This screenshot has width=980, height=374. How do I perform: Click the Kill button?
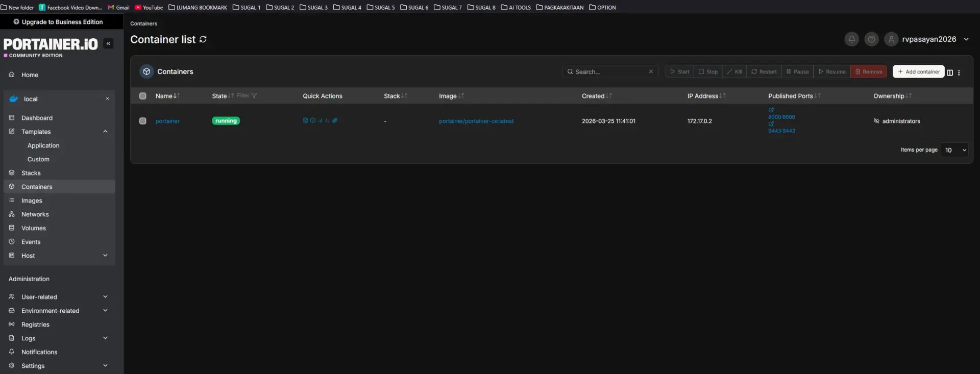click(734, 71)
